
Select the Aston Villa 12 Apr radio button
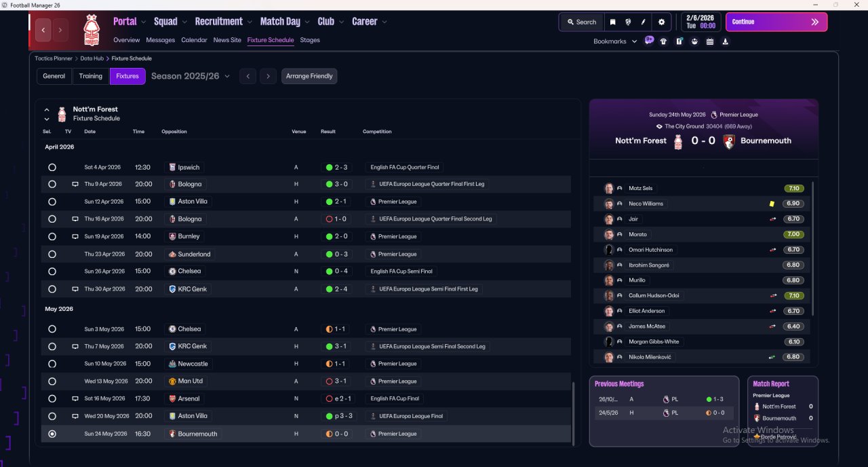point(52,202)
